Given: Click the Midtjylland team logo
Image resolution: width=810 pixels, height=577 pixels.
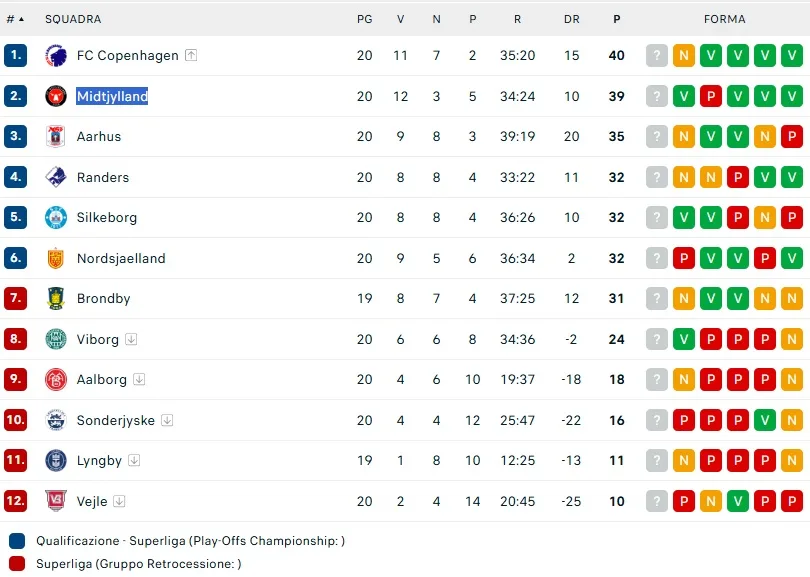Looking at the screenshot, I should [55, 96].
